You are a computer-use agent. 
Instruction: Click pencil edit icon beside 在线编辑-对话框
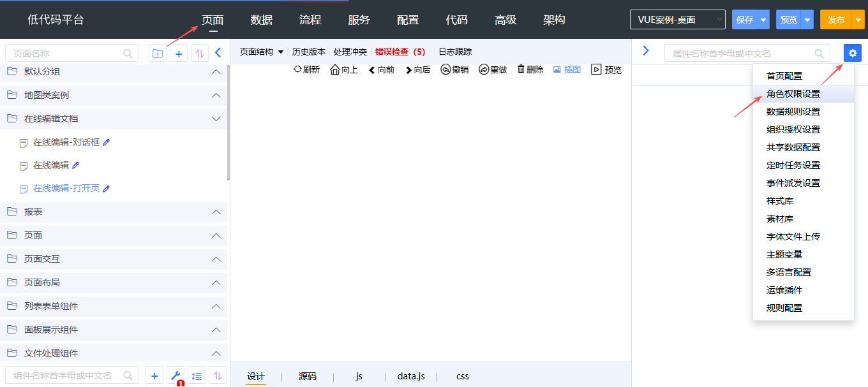(107, 142)
